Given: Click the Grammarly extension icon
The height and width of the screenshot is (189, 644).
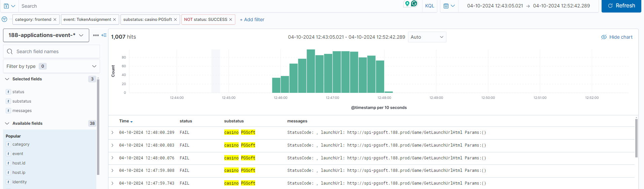Looking at the screenshot, I should coord(414,4).
